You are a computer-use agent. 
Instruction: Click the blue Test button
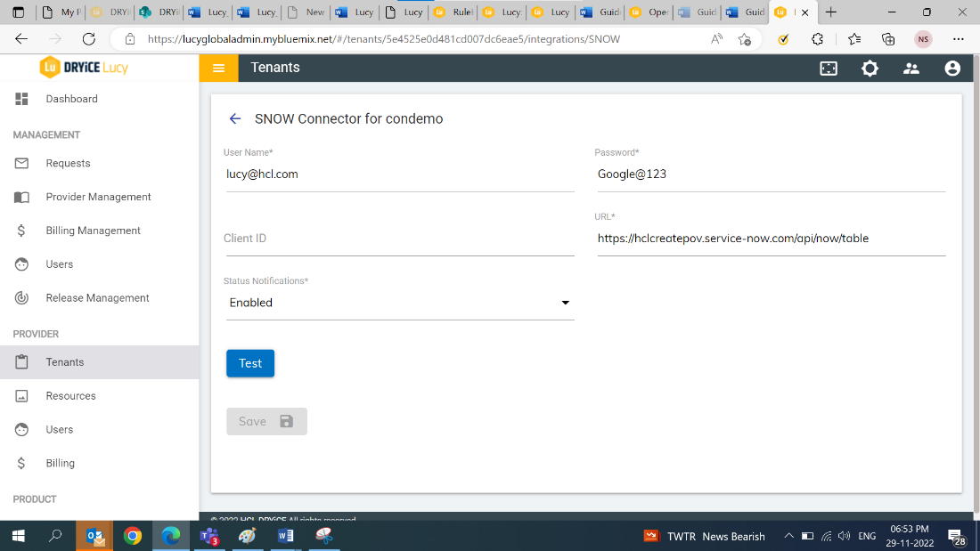(250, 363)
